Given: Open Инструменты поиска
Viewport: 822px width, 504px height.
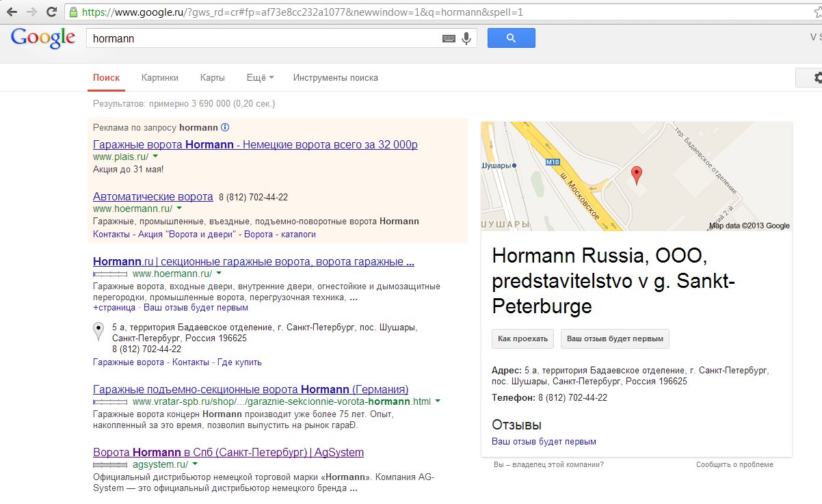Looking at the screenshot, I should pyautogui.click(x=336, y=78).
